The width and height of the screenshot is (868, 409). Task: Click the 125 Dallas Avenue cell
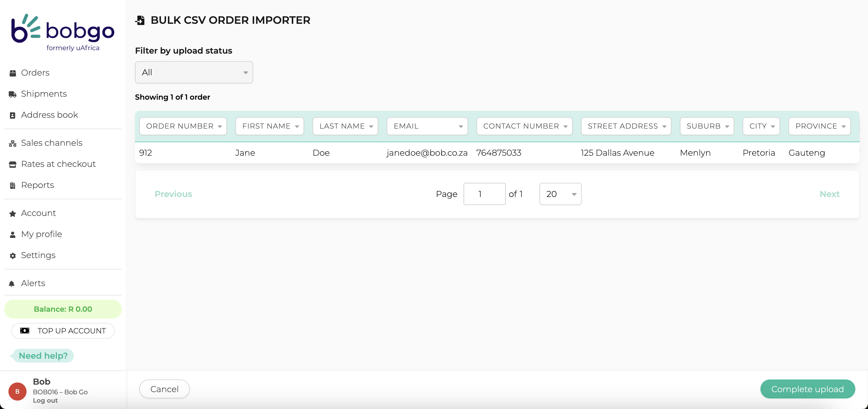618,153
